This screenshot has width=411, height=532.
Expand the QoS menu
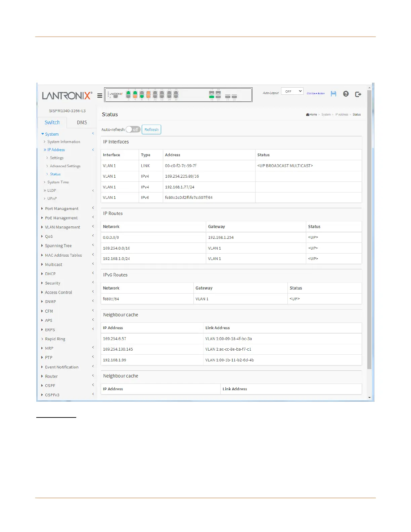coord(49,236)
